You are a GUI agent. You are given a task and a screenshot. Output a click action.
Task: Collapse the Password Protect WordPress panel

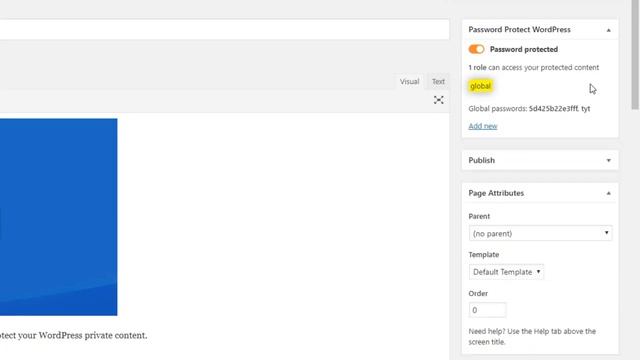pos(609,30)
